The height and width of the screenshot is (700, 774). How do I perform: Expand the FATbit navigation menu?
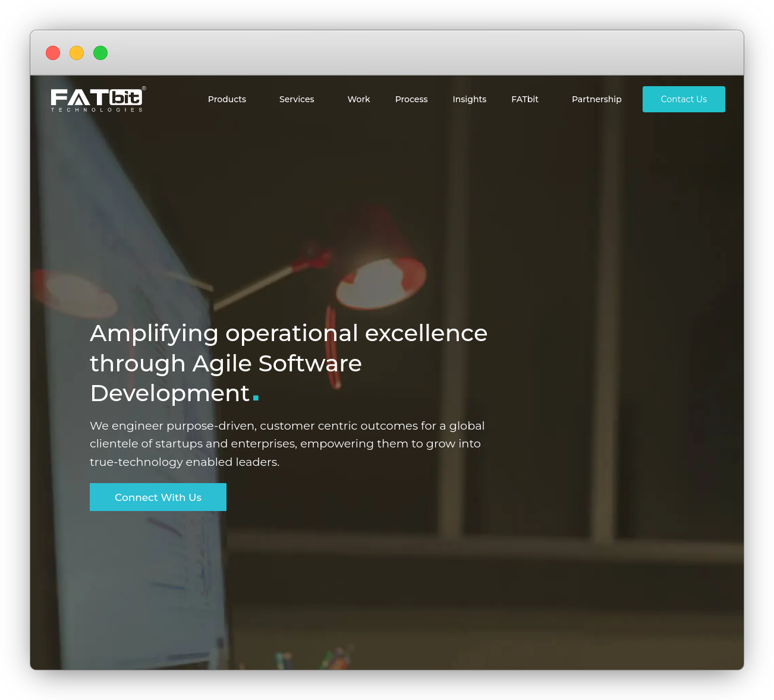[x=524, y=99]
